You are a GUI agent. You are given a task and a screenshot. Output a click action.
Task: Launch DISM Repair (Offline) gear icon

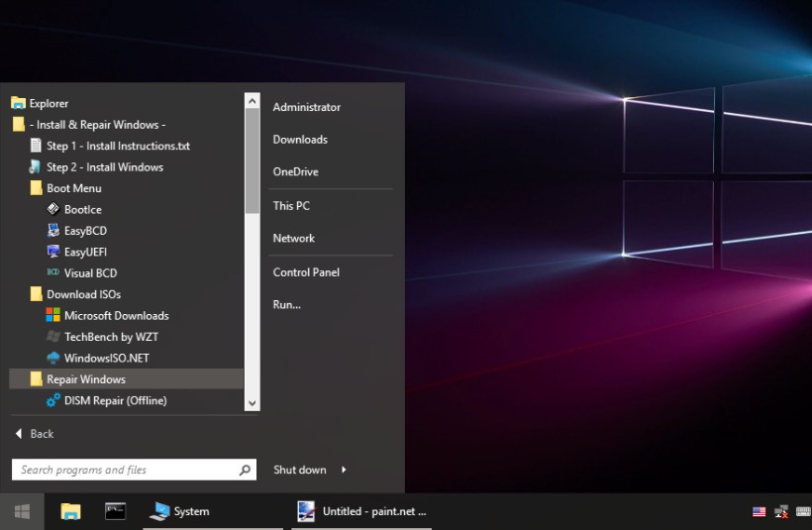(x=52, y=400)
